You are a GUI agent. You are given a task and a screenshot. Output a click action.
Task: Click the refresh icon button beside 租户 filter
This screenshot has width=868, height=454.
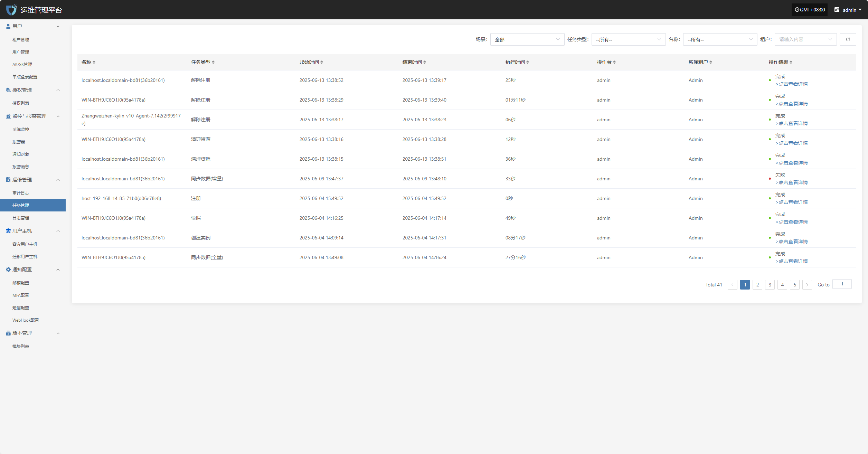pyautogui.click(x=848, y=39)
